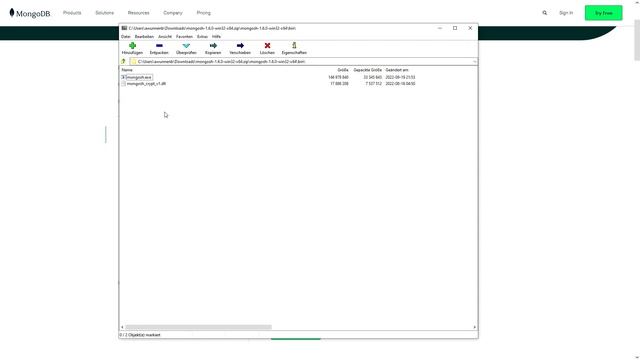Sort the file list by the Name column header
Screen dimensions: 640x360
pyautogui.click(x=127, y=70)
